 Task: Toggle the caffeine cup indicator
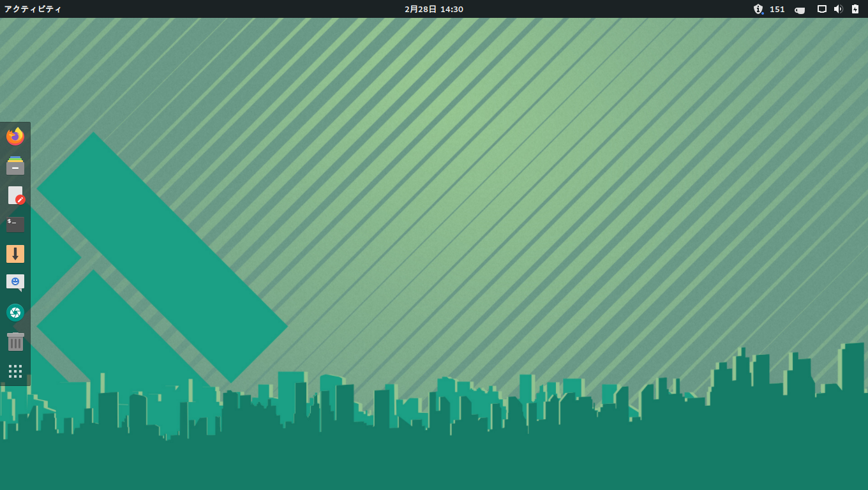tap(800, 10)
